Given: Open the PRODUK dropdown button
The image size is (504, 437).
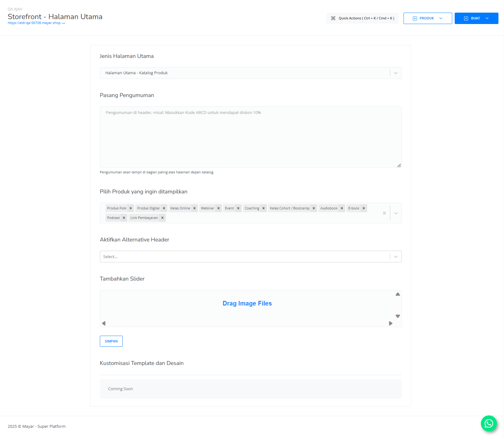Looking at the screenshot, I should pos(428,18).
